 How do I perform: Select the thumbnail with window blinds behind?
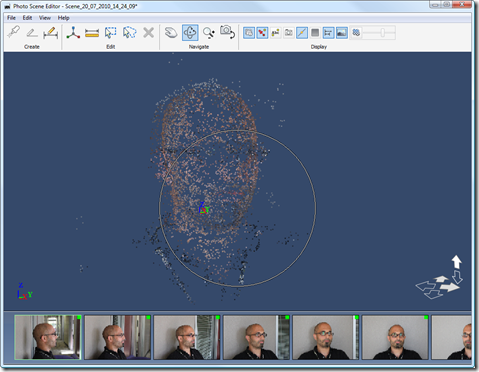pyautogui.click(x=187, y=337)
